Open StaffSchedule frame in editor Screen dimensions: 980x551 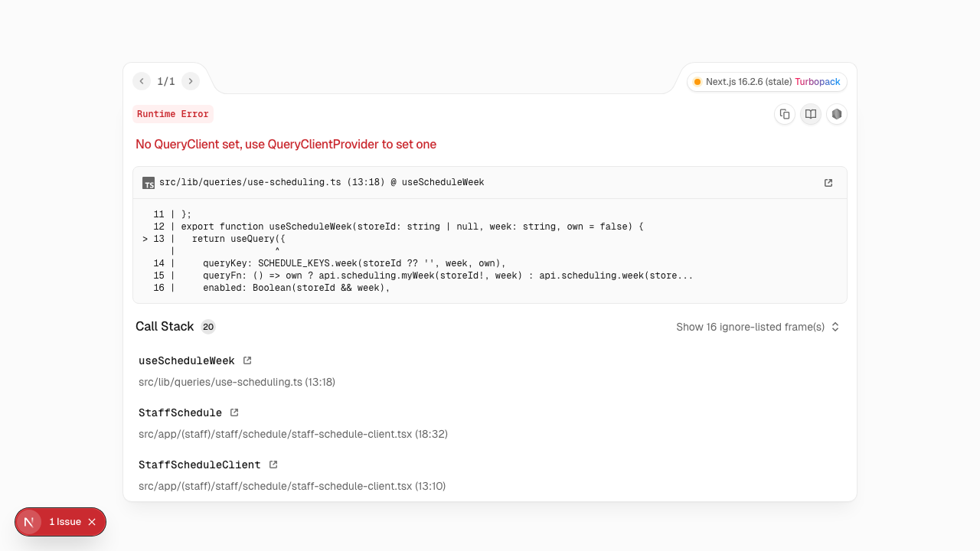pyautogui.click(x=234, y=412)
